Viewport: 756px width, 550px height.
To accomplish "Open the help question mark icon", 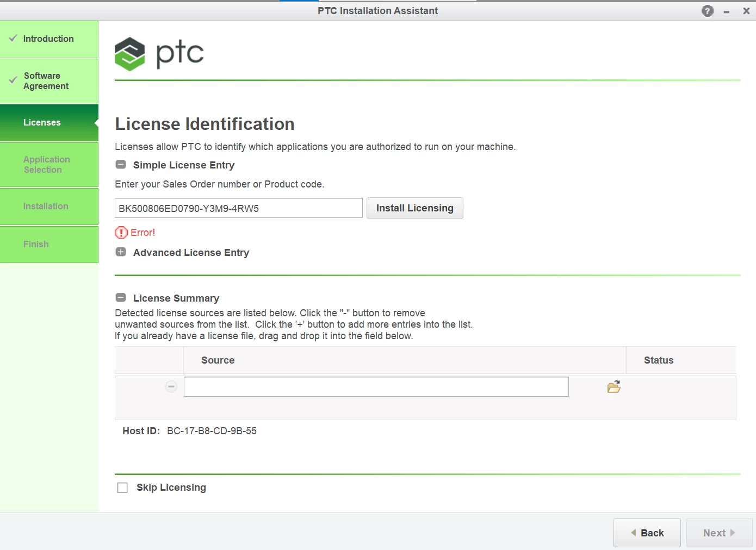I will click(707, 11).
